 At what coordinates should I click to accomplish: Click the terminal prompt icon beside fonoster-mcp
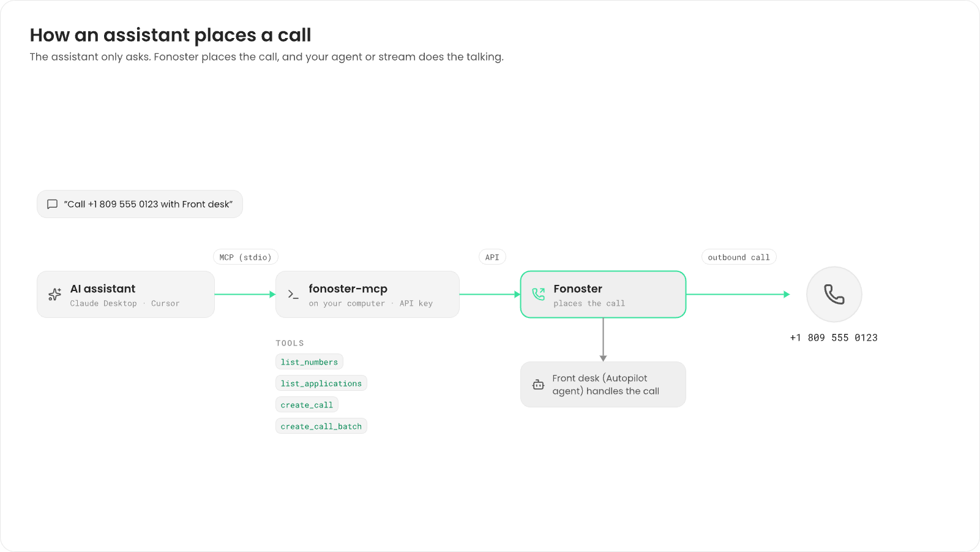[293, 295]
